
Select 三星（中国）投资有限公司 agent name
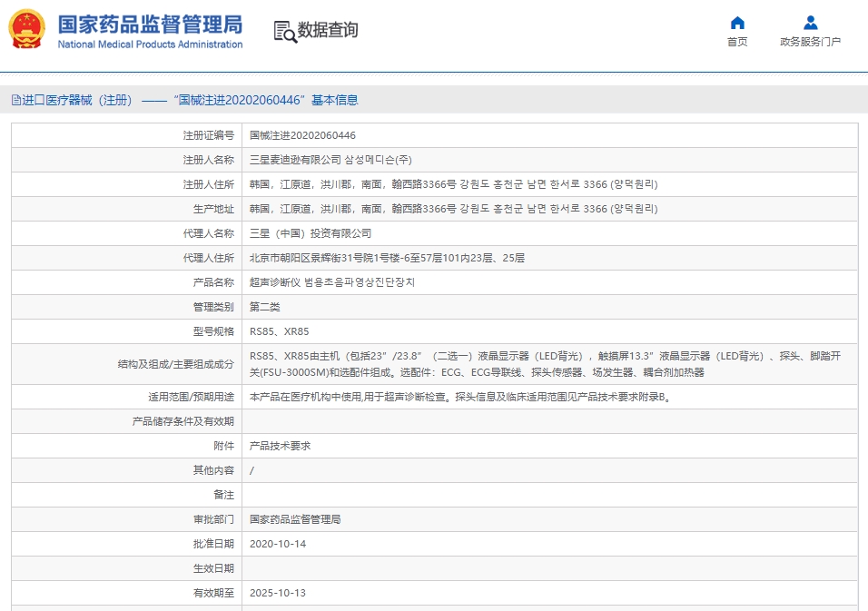[x=311, y=233]
